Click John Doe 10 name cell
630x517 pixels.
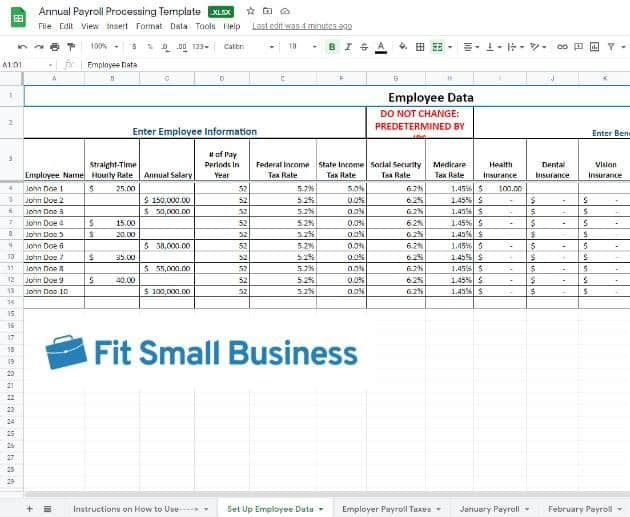[x=54, y=291]
